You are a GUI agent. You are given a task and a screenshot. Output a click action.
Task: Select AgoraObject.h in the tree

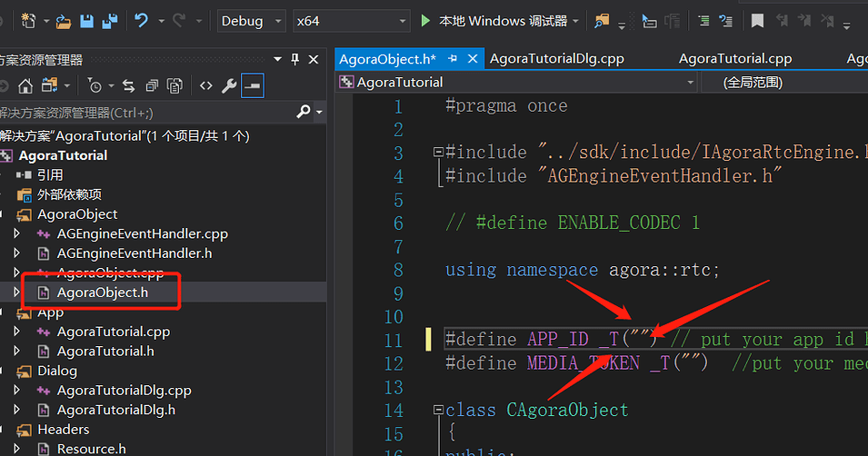tap(103, 292)
